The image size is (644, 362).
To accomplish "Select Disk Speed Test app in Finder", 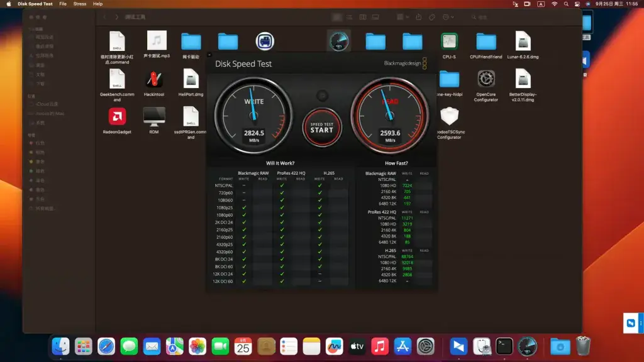I will (x=339, y=41).
